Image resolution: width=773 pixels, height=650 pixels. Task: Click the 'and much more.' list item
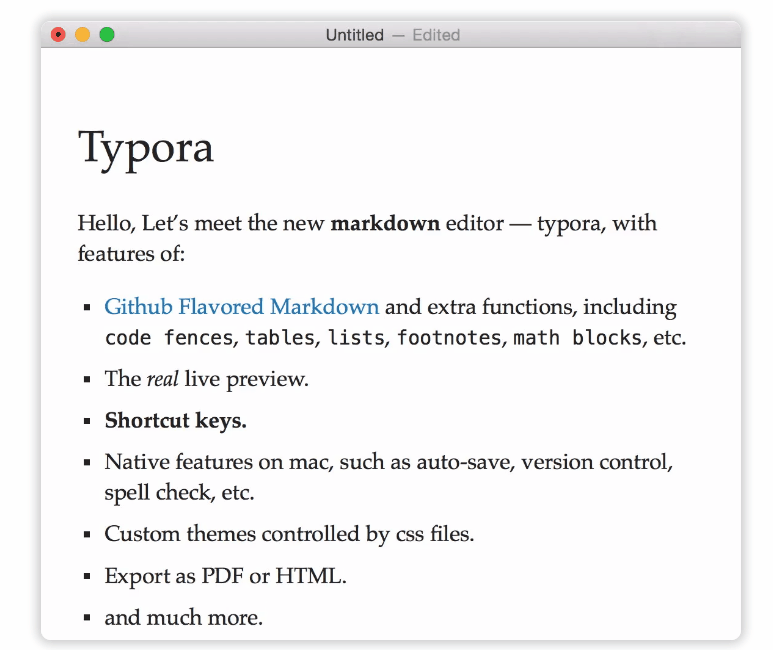coord(183,617)
